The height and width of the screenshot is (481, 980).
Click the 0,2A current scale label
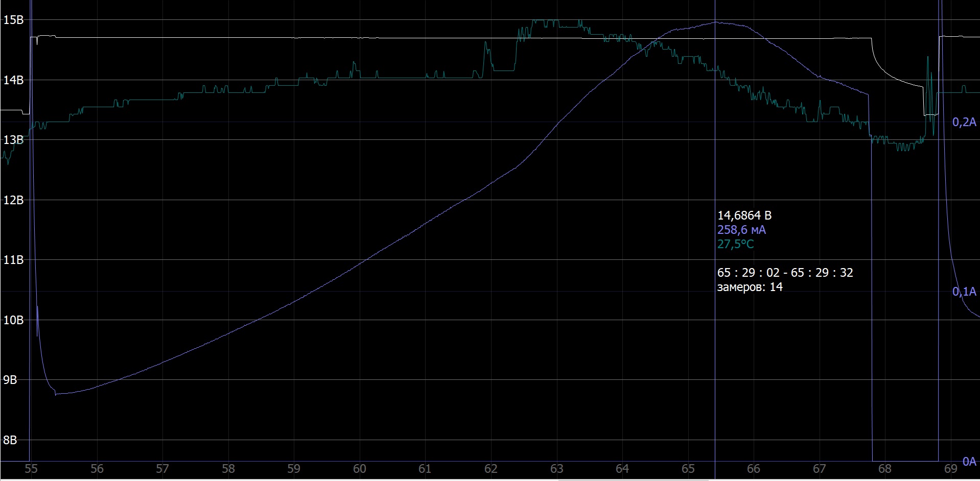(964, 123)
